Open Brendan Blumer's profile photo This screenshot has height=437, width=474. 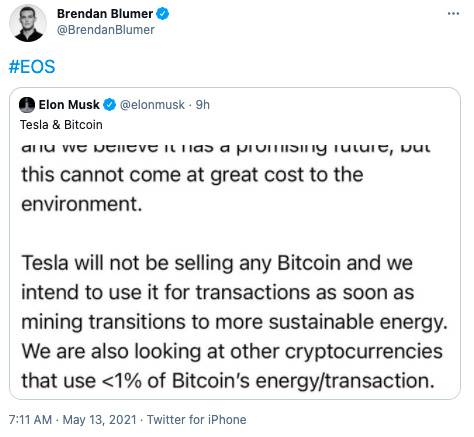point(28,23)
